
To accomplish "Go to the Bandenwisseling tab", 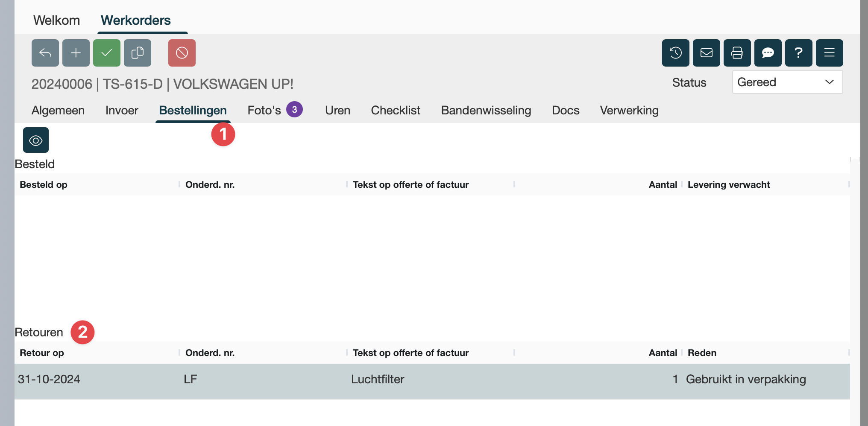I will pyautogui.click(x=486, y=110).
